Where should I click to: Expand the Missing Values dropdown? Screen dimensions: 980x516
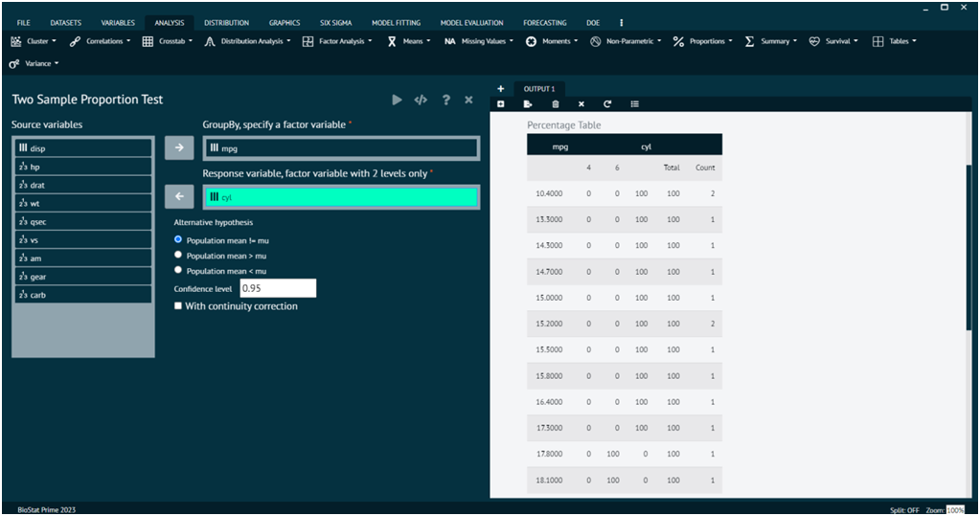point(512,41)
